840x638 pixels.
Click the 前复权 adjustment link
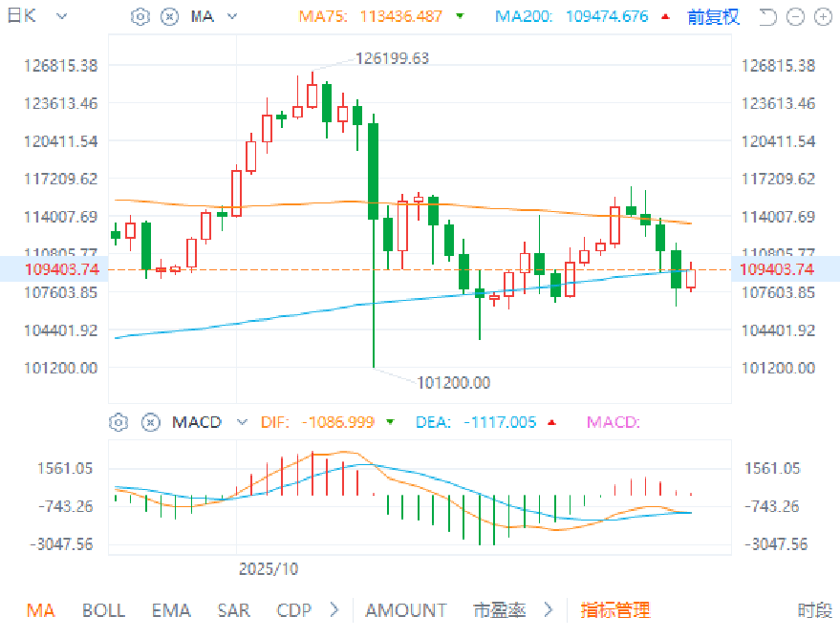point(713,17)
